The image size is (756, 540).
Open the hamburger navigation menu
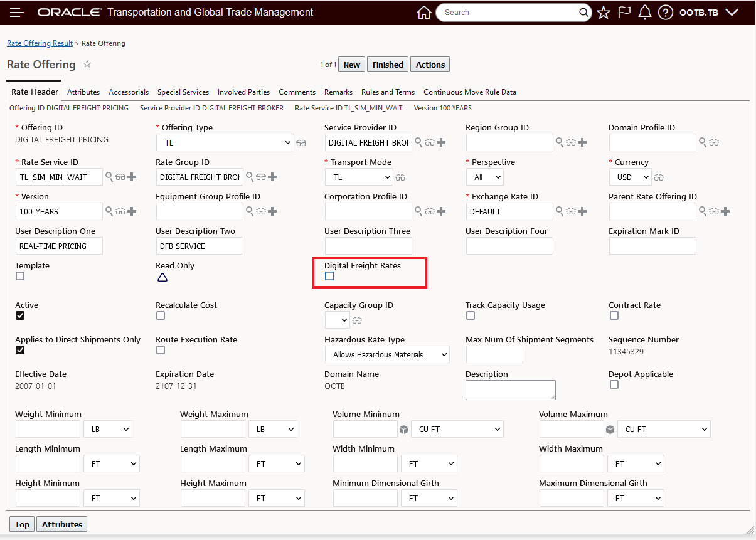[17, 13]
